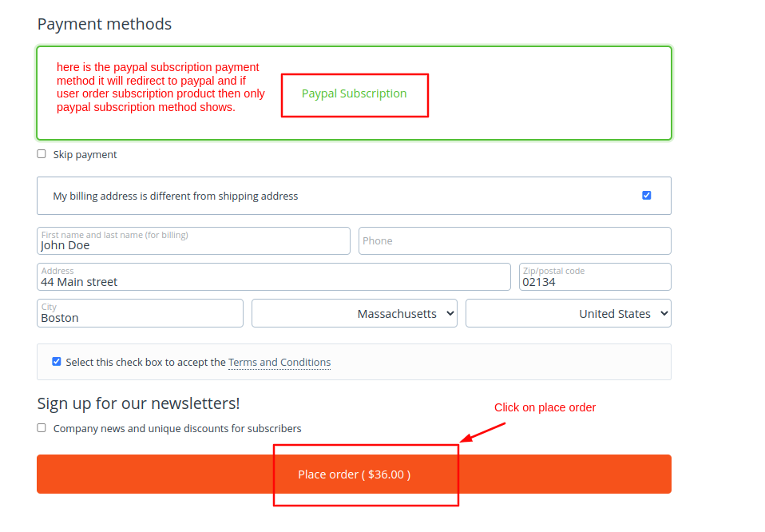
Task: Uncheck the accept Terms and Conditions checkbox
Action: tap(57, 362)
